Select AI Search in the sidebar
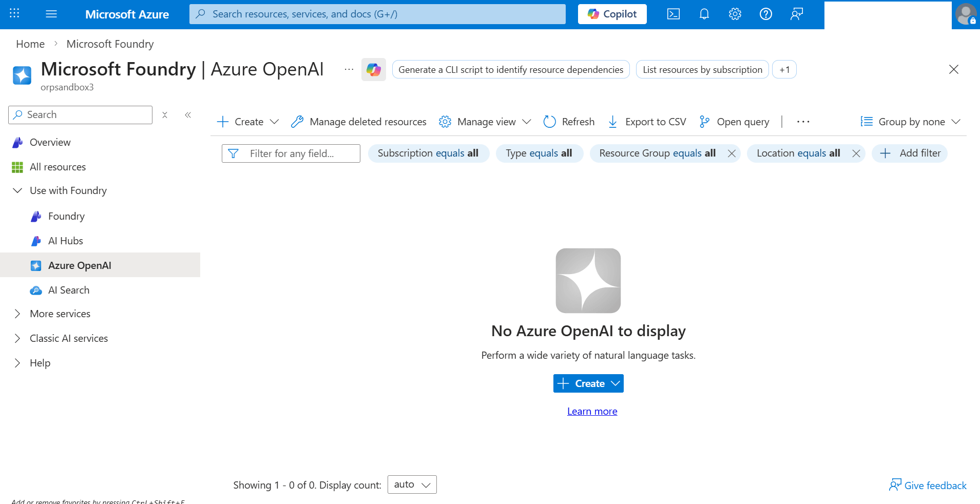980x504 pixels. tap(68, 290)
